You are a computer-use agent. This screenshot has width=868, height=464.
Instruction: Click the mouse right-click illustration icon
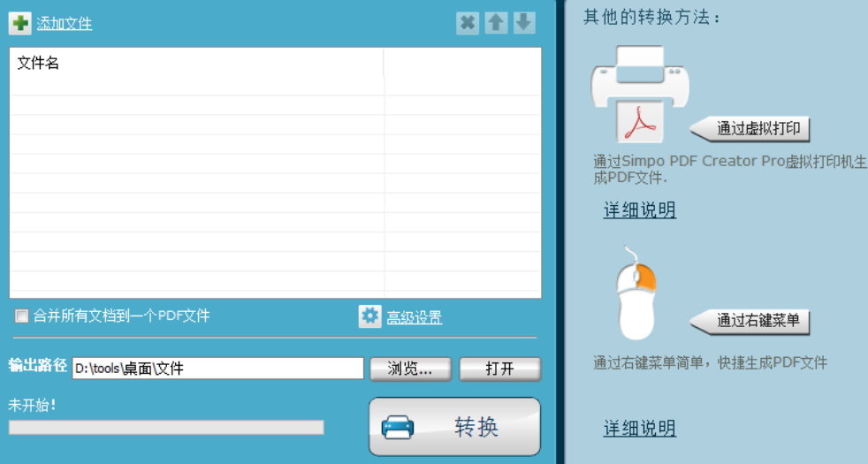pos(636,293)
